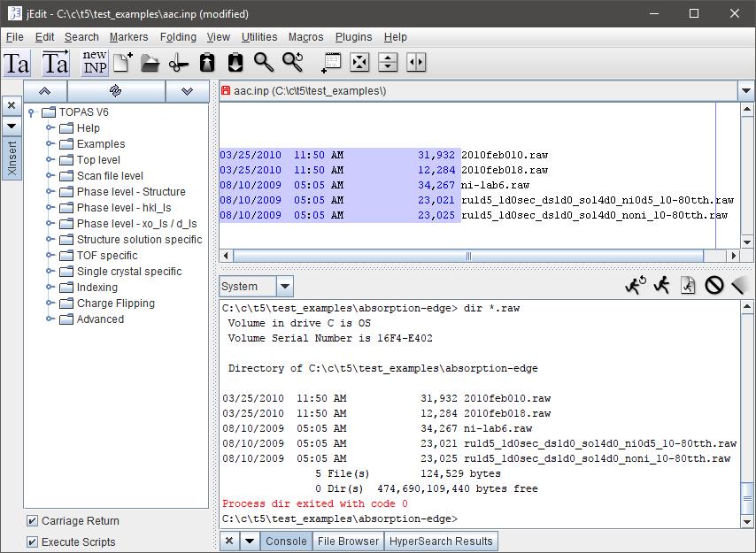The width and height of the screenshot is (756, 553).
Task: Click the split vertically toolbar icon
Action: (x=416, y=62)
